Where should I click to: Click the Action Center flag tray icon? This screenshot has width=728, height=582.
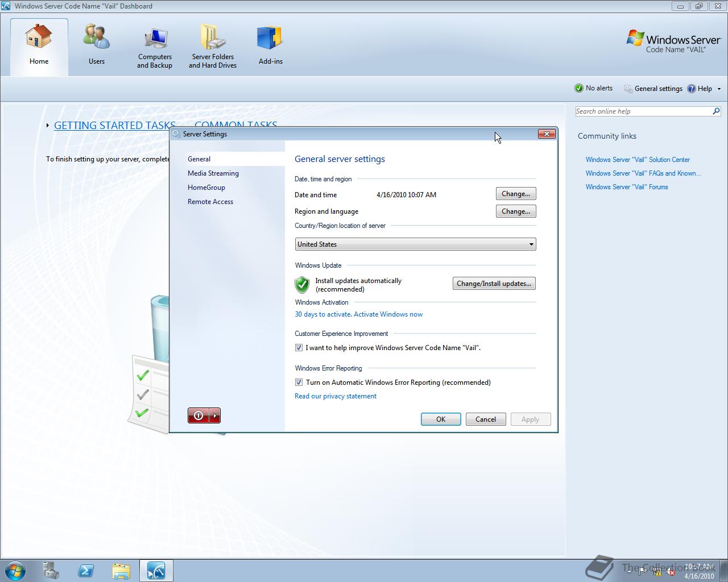coord(643,572)
